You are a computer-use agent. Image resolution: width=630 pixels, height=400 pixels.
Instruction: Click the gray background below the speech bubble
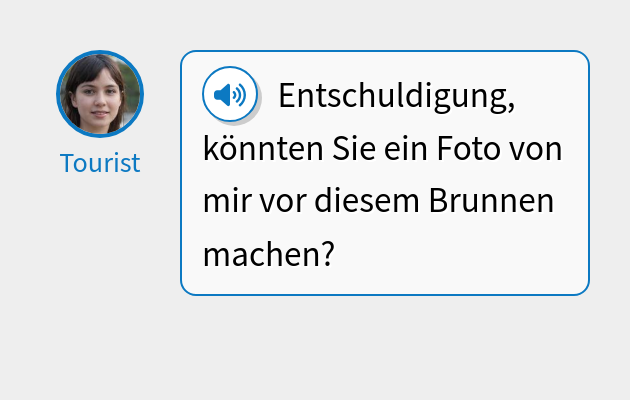click(385, 345)
